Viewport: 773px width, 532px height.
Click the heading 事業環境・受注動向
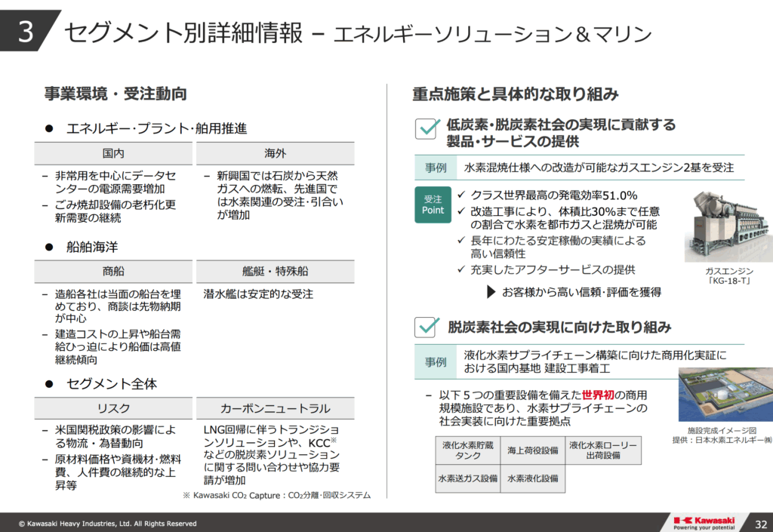[115, 94]
